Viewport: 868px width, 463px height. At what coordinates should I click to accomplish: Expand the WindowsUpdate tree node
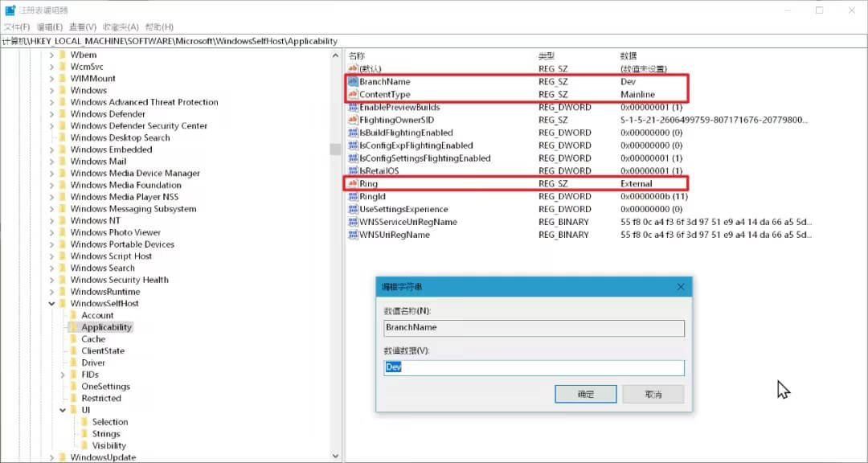[52, 457]
